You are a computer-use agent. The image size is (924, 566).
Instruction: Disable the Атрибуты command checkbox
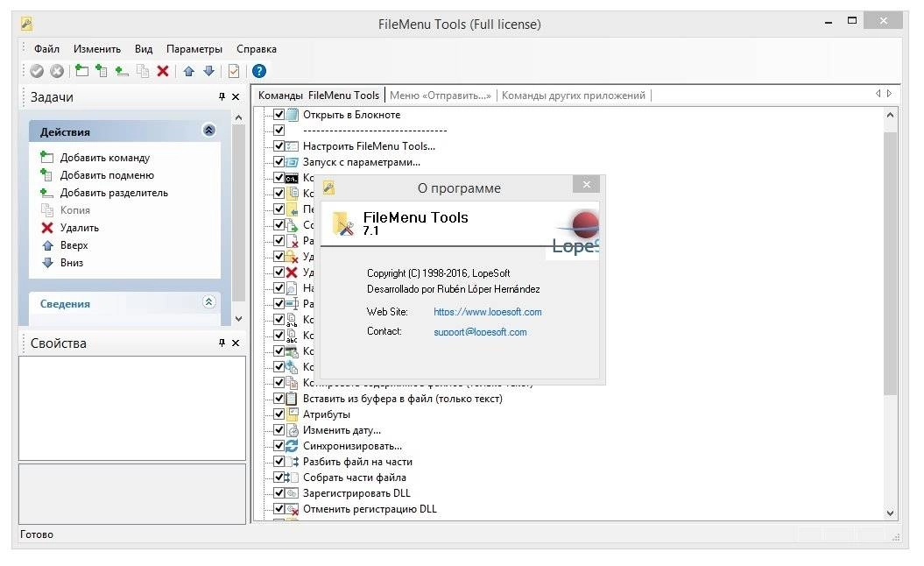coord(279,414)
